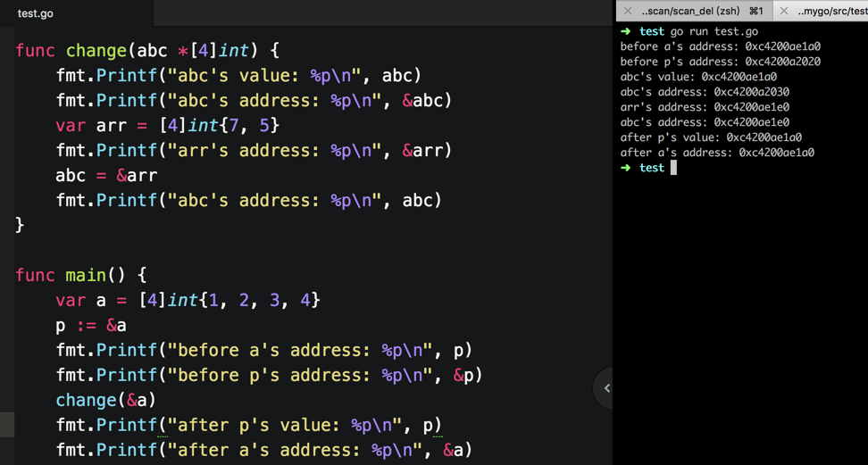Click the terminal cursor block after the test prompt
Viewport: 868px width, 465px height.
(673, 168)
